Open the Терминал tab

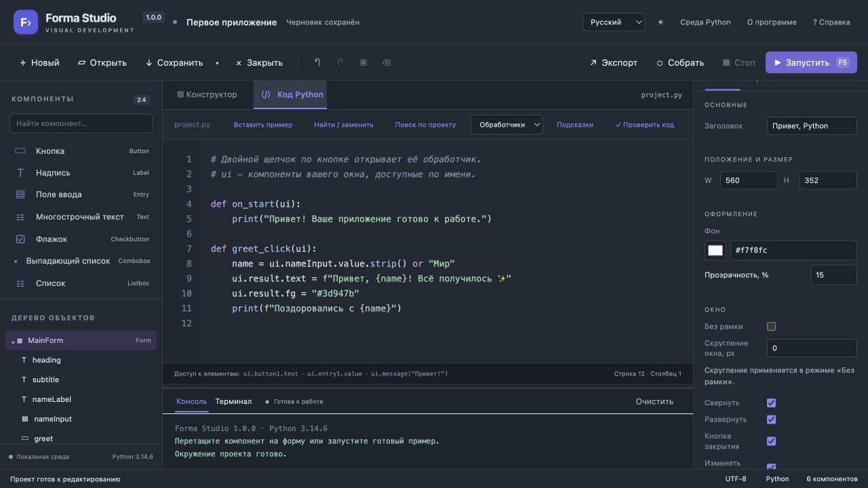(x=233, y=401)
